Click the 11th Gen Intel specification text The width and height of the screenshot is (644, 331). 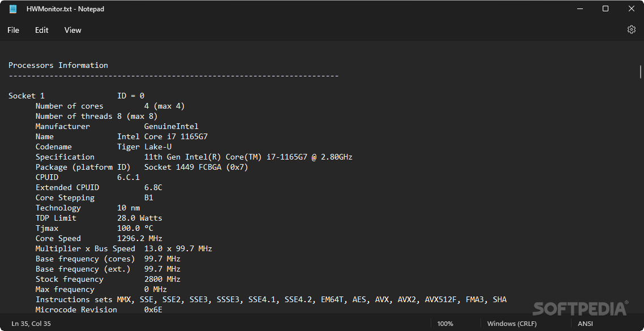248,157
